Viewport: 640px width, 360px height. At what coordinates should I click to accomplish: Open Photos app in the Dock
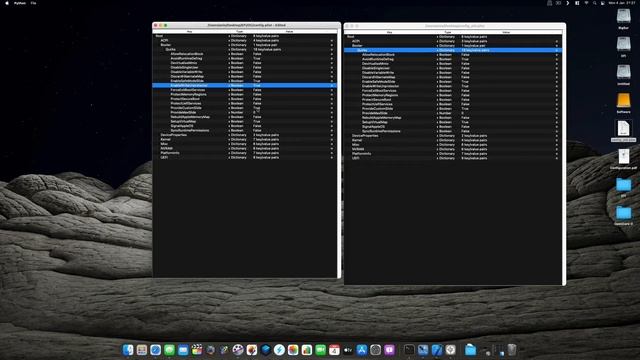(x=293, y=350)
